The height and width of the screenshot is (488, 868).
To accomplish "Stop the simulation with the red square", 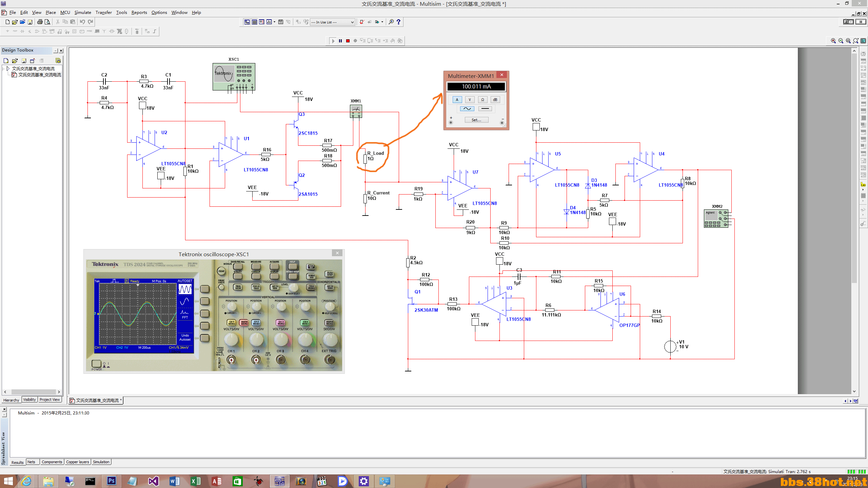I will [348, 41].
